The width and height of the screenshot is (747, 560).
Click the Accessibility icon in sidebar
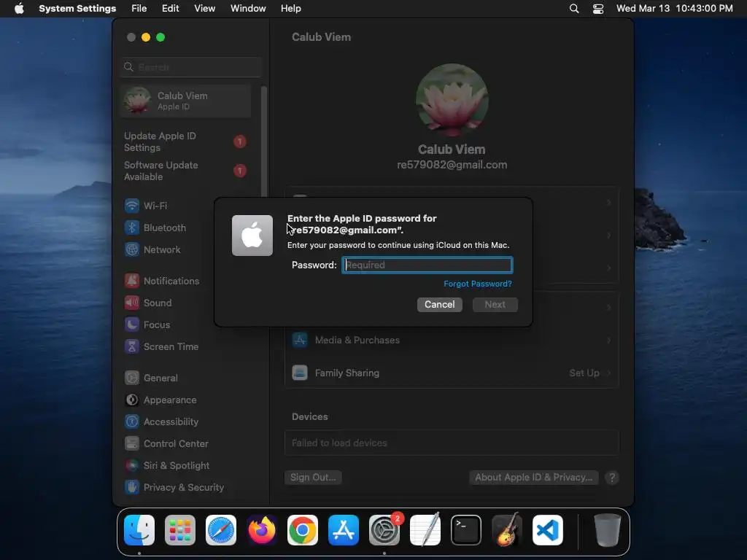132,422
